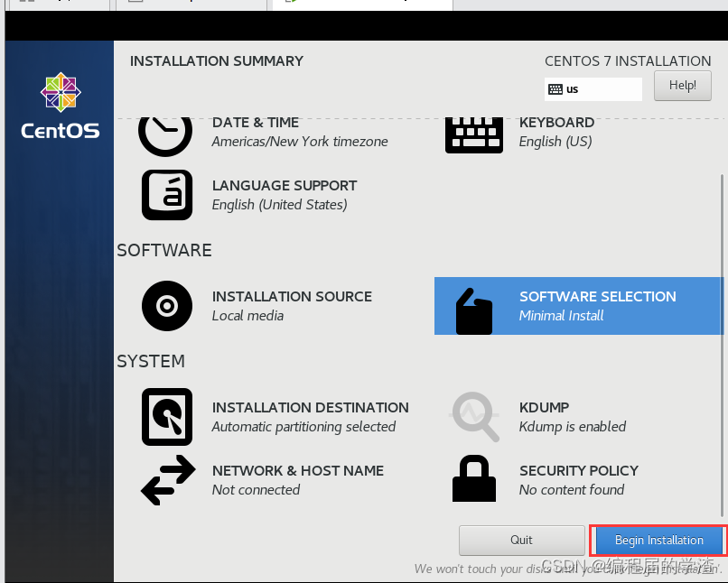Open Language Support icon
Screen dimensions: 728x583
tap(167, 195)
